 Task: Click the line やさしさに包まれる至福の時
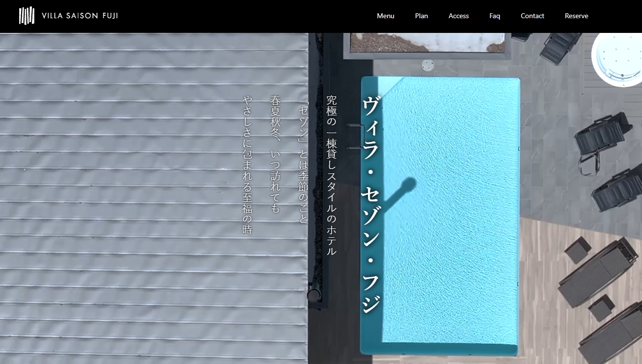pos(247,165)
